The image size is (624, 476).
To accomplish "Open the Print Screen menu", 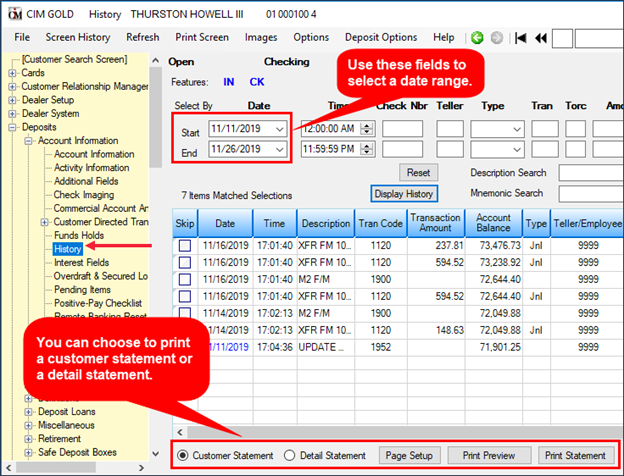I will [x=202, y=37].
